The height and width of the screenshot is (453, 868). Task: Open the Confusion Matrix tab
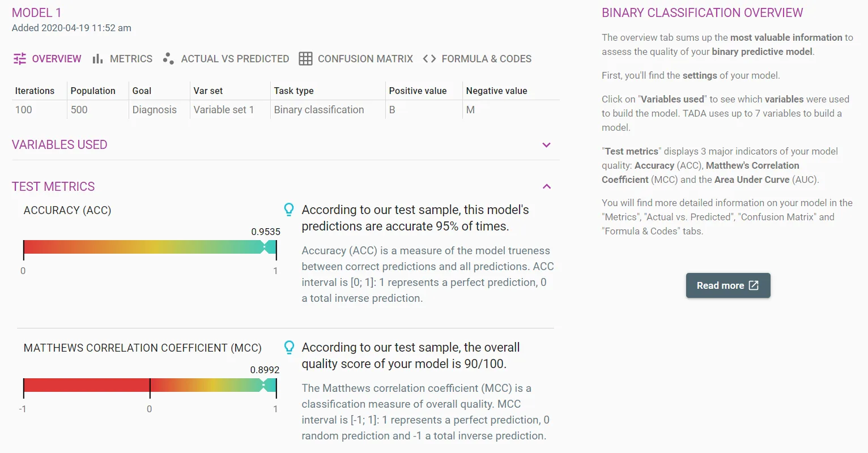click(x=356, y=59)
